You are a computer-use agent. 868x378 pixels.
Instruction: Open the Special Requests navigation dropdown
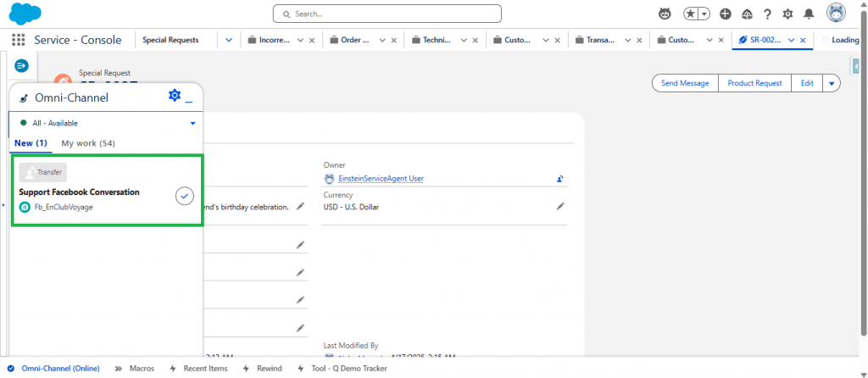click(229, 40)
